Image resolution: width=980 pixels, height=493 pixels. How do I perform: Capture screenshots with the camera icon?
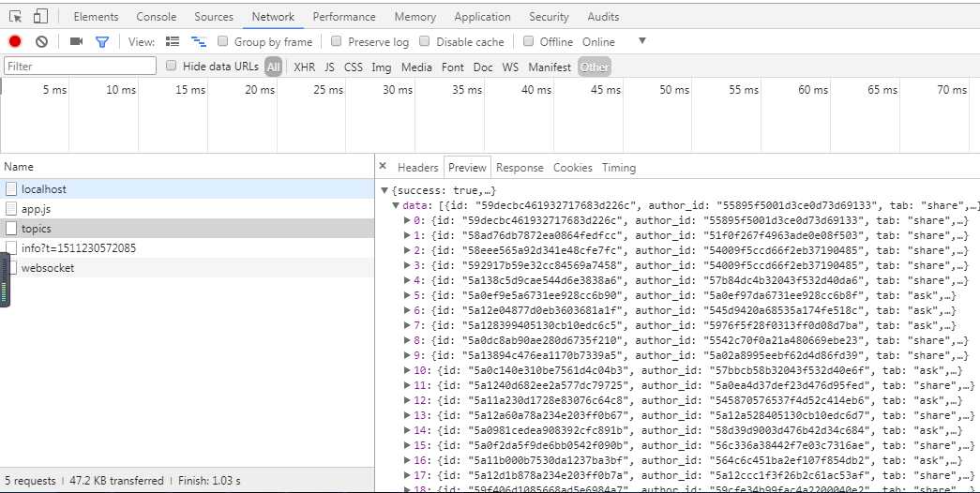coord(76,42)
